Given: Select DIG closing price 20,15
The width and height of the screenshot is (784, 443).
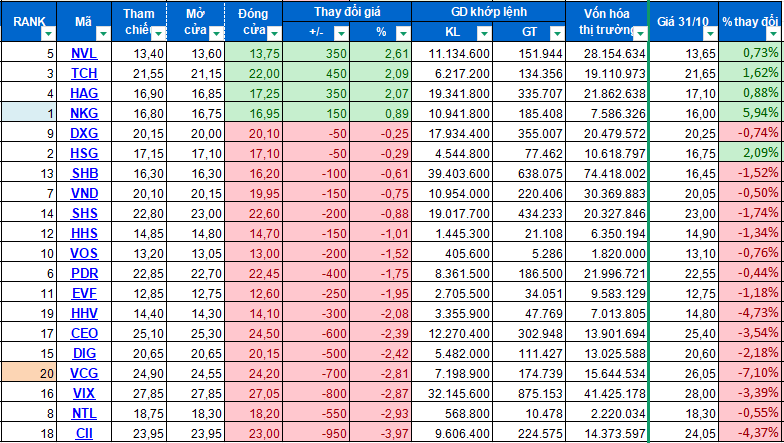Looking at the screenshot, I should click(x=254, y=354).
